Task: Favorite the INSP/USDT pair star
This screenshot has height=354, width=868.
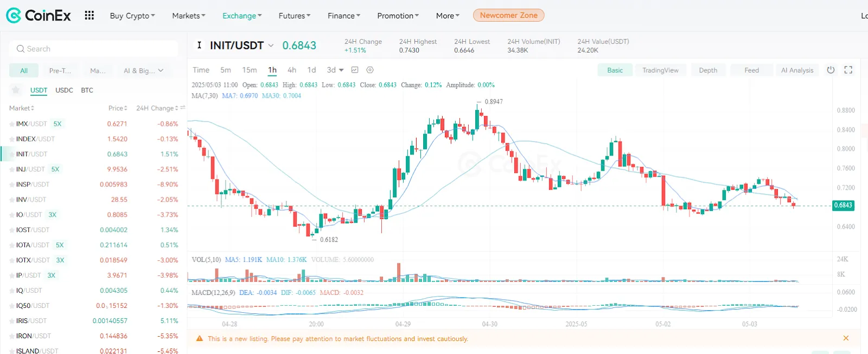Action: [12, 185]
